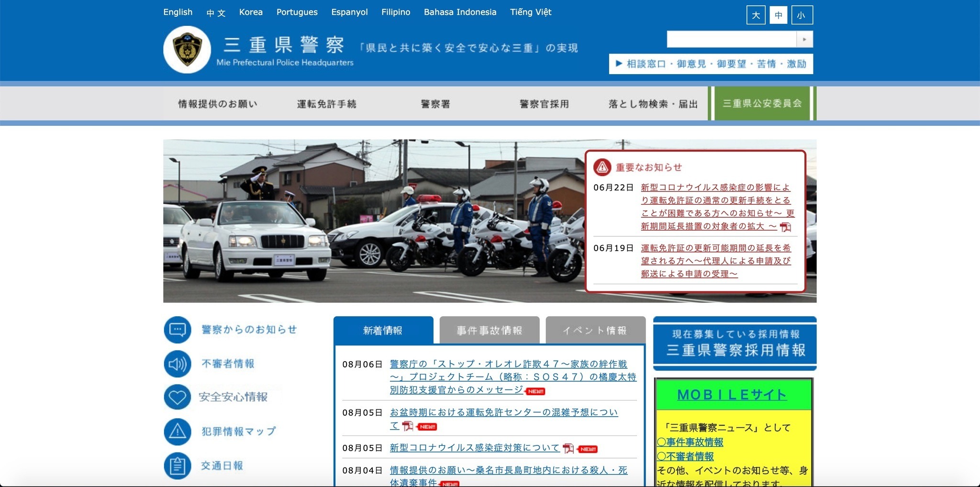This screenshot has height=487, width=980.
Task: Click the clipboard icon for traffic daily report
Action: click(x=178, y=465)
